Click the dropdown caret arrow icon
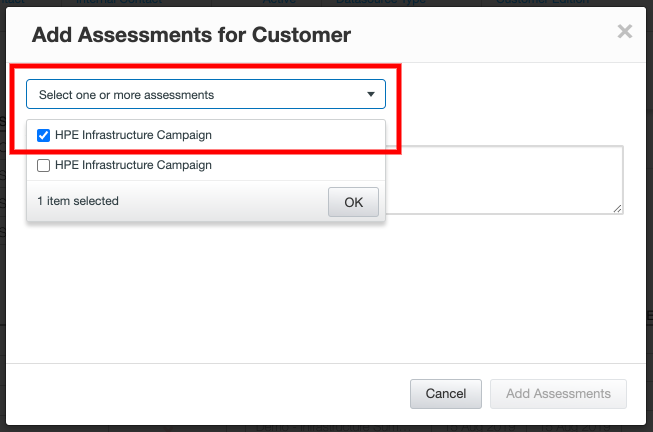Viewport: 653px width, 432px height. click(x=371, y=95)
